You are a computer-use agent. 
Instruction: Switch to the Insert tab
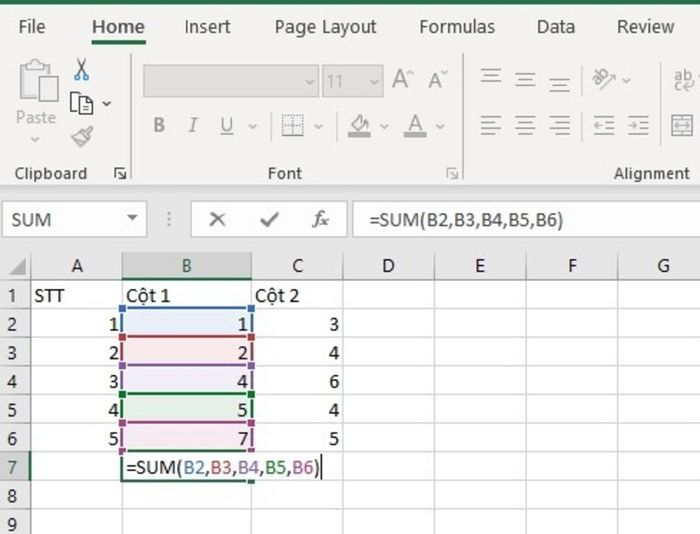click(x=207, y=27)
